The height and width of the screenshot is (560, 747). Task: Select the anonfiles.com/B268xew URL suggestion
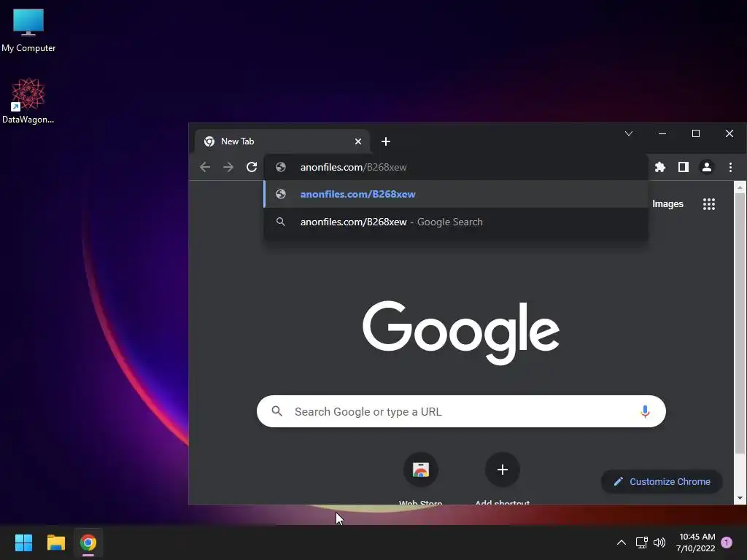[x=456, y=194]
